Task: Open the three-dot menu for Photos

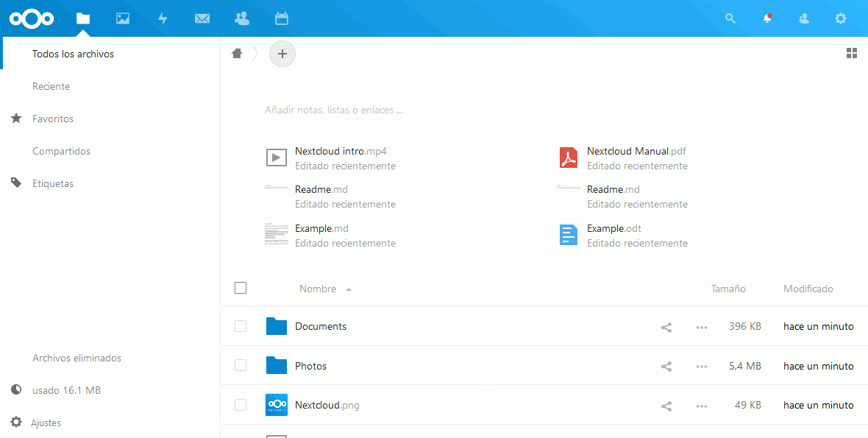Action: click(x=701, y=366)
